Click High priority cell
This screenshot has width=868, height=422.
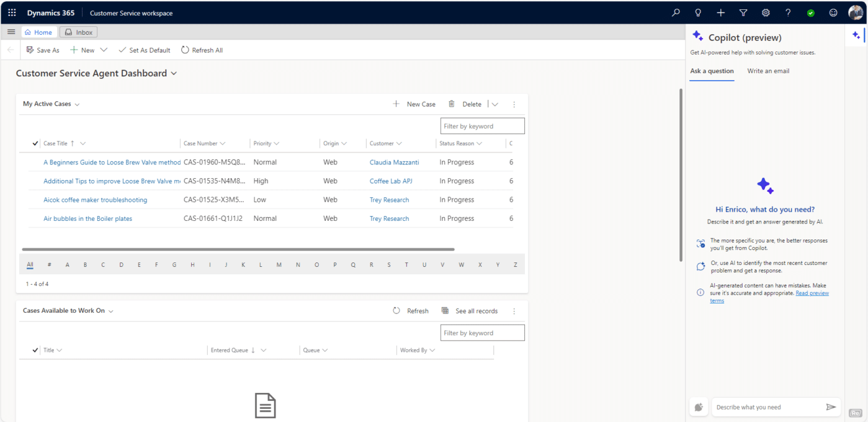pyautogui.click(x=261, y=181)
